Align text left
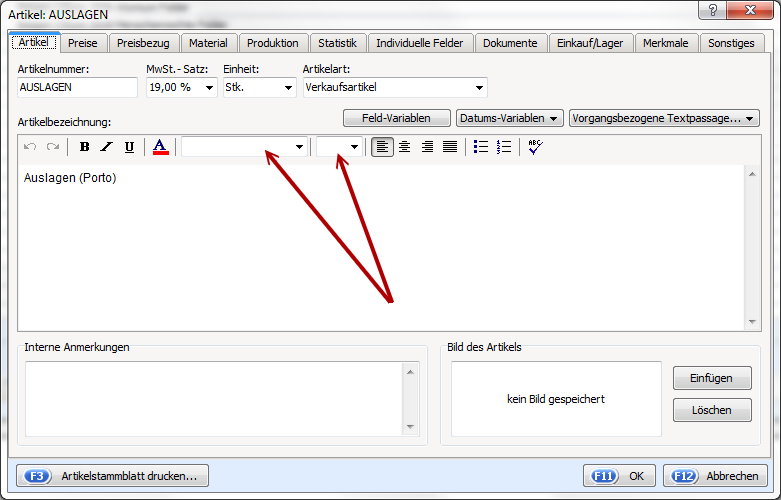Screen dimensions: 781x500 [382, 146]
